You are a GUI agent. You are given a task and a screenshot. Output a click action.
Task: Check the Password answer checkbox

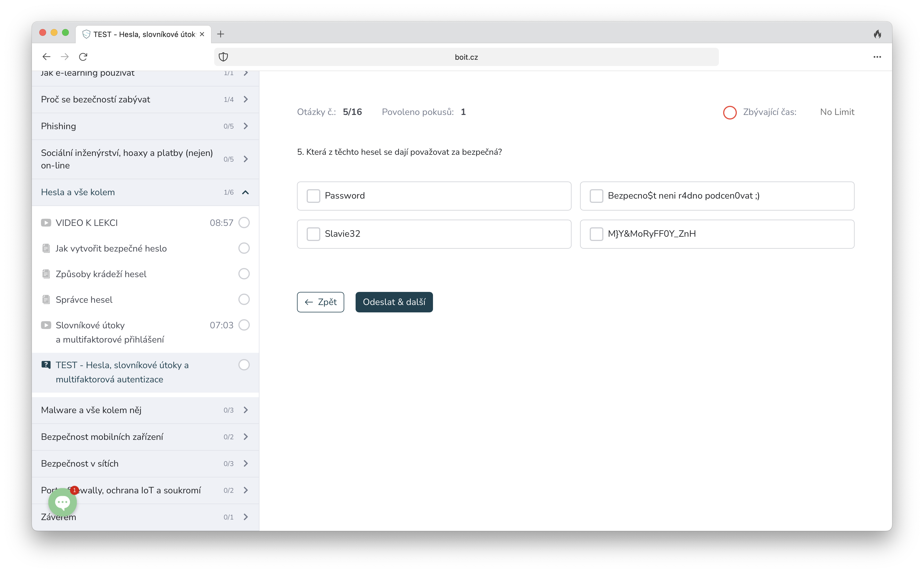click(313, 196)
